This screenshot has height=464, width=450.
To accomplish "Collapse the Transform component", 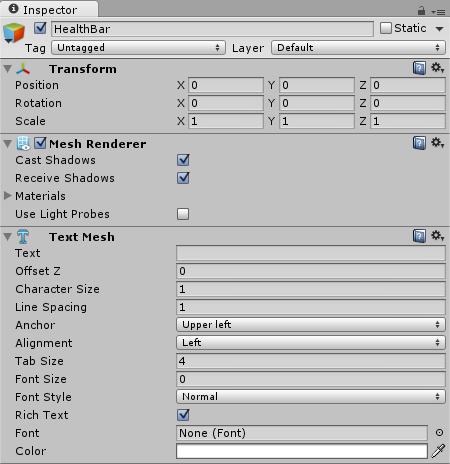I will click(x=7, y=69).
